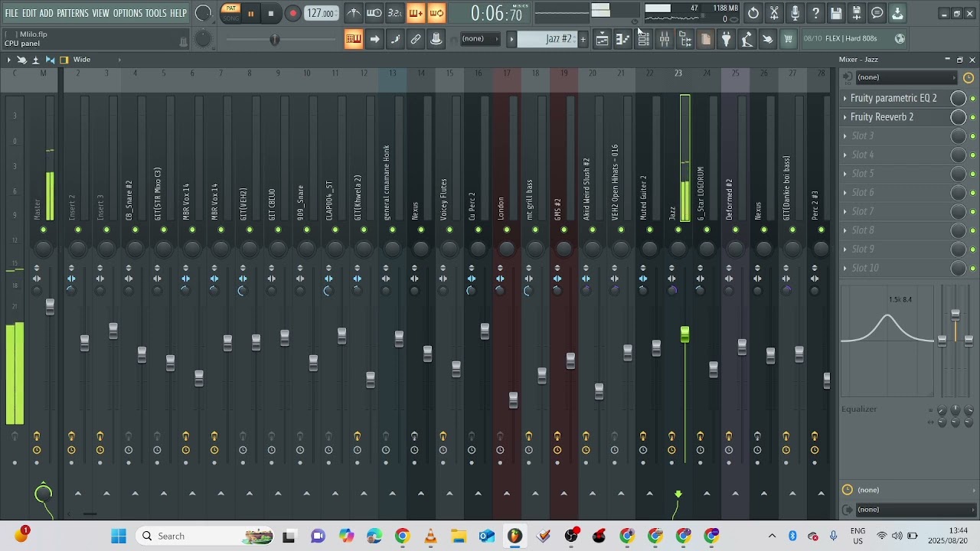
Task: Click the add pattern plus button
Action: [x=583, y=39]
